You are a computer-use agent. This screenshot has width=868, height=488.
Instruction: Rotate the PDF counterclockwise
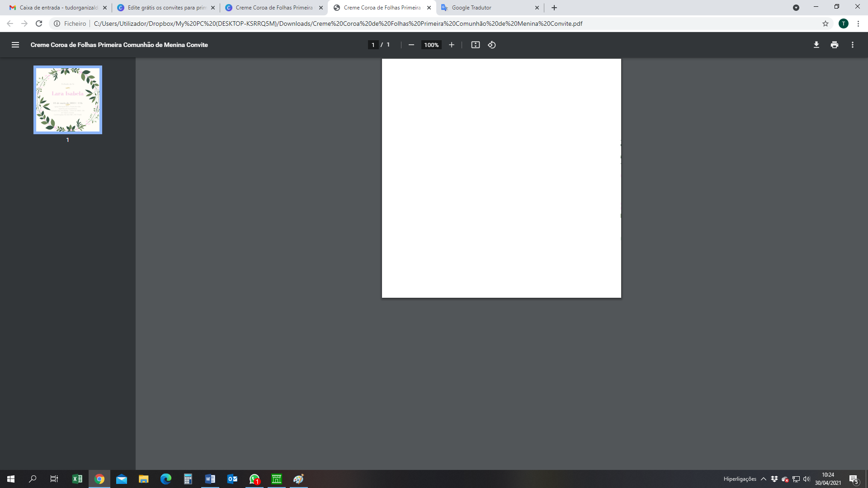pyautogui.click(x=492, y=45)
